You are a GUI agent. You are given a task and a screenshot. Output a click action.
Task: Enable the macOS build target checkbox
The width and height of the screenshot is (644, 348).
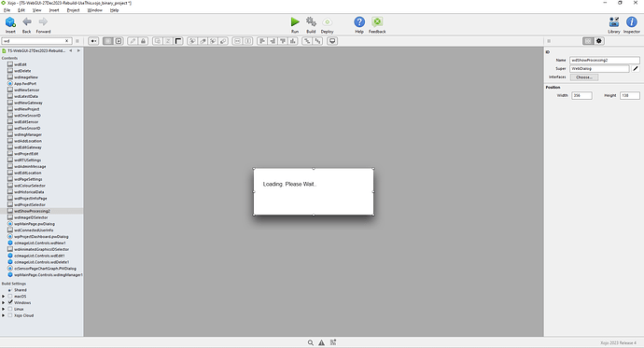pos(10,297)
